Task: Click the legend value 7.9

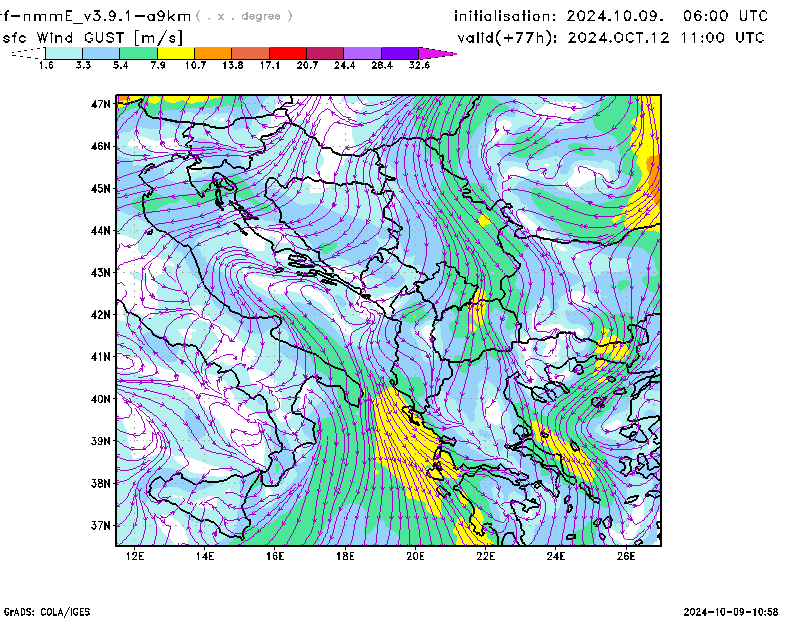Action: (x=158, y=65)
